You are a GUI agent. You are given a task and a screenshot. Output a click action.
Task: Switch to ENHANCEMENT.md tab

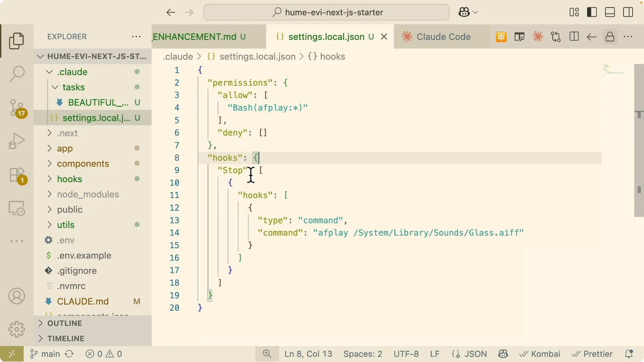[x=209, y=37]
